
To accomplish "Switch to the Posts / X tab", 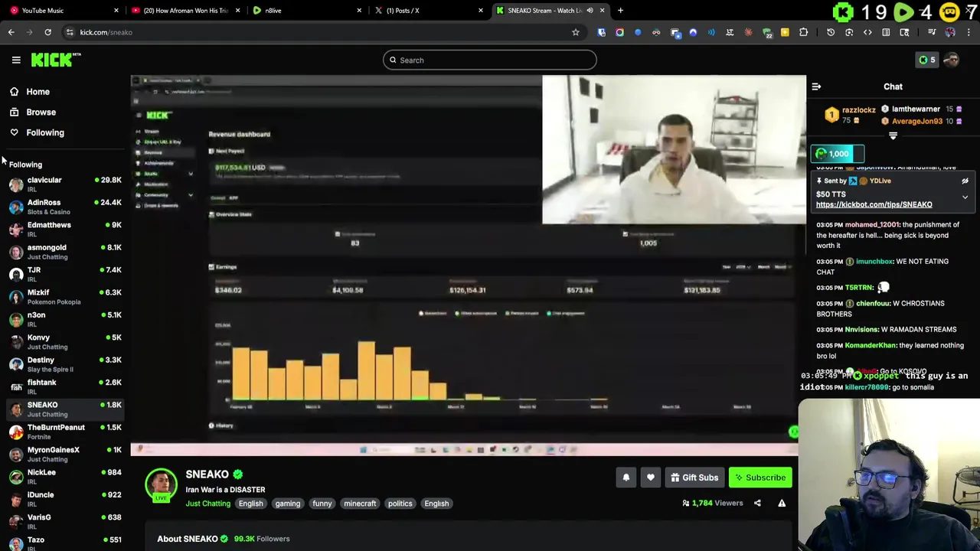I will pos(427,10).
